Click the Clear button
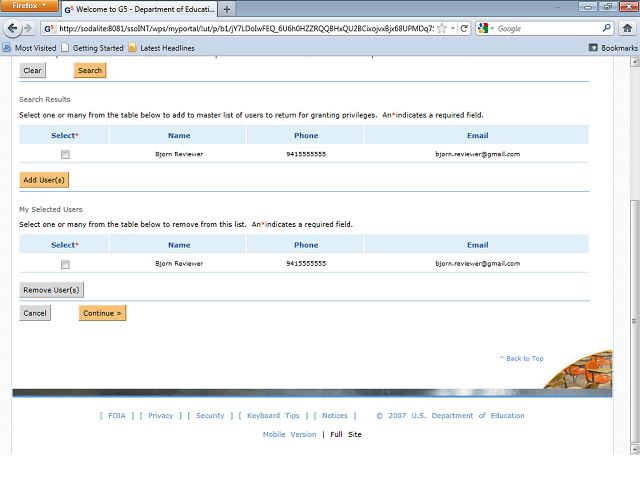Image resolution: width=640 pixels, height=480 pixels. (x=33, y=70)
